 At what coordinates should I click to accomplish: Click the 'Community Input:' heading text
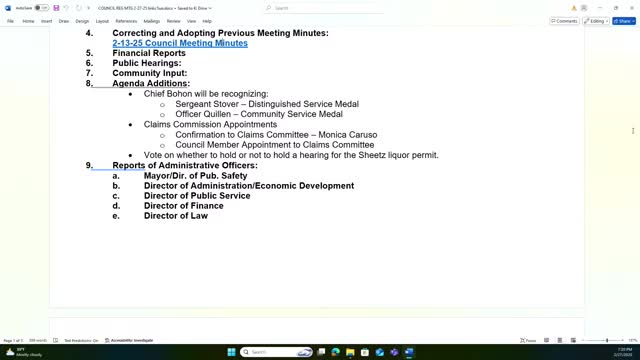150,73
